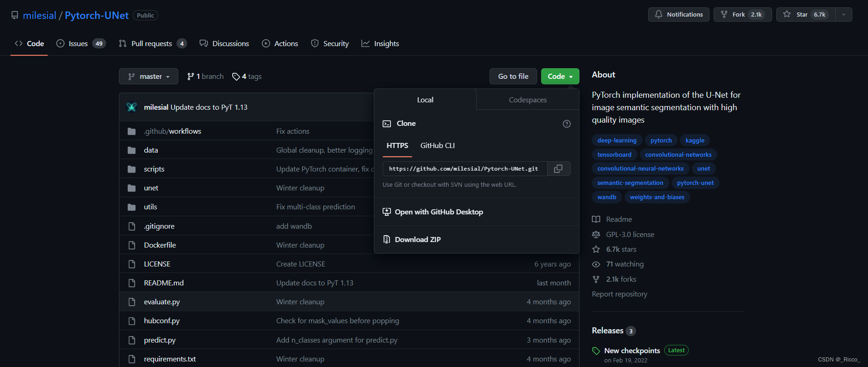Image resolution: width=868 pixels, height=367 pixels.
Task: Click the file icon next to requirements.txt
Action: (x=132, y=359)
